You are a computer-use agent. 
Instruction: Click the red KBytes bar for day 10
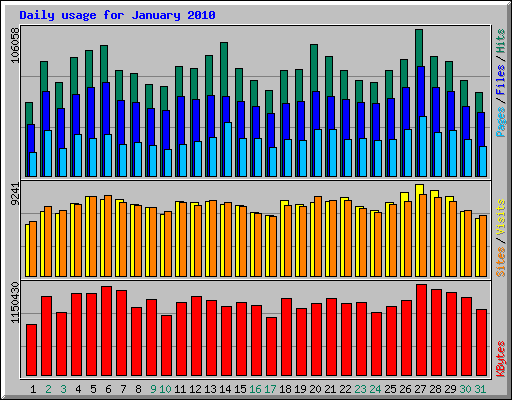pos(167,346)
